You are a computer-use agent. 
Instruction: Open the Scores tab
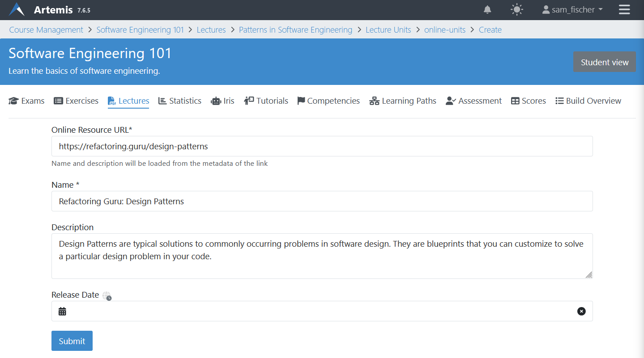pyautogui.click(x=528, y=101)
